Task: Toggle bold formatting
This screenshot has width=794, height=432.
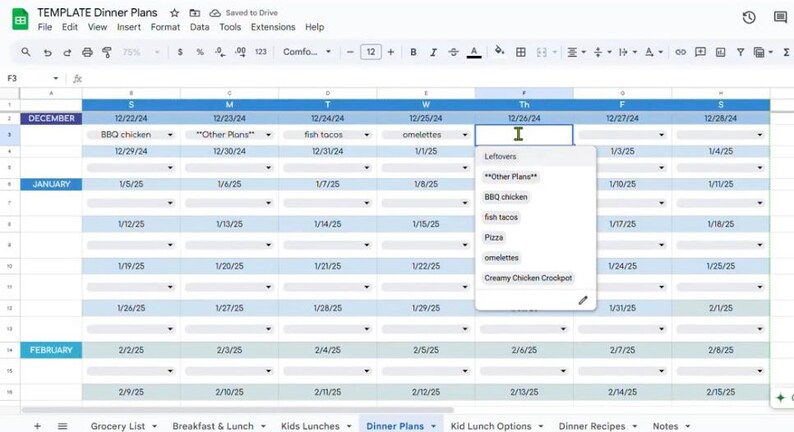Action: click(413, 52)
